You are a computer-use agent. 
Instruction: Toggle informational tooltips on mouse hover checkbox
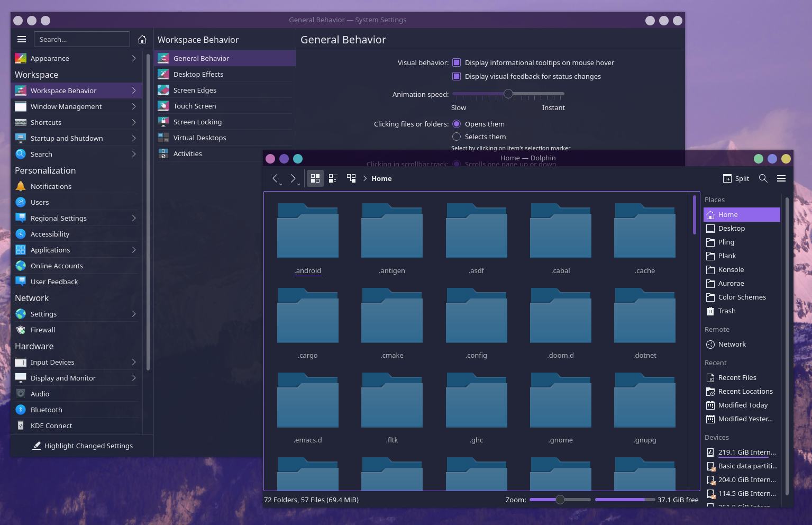457,62
